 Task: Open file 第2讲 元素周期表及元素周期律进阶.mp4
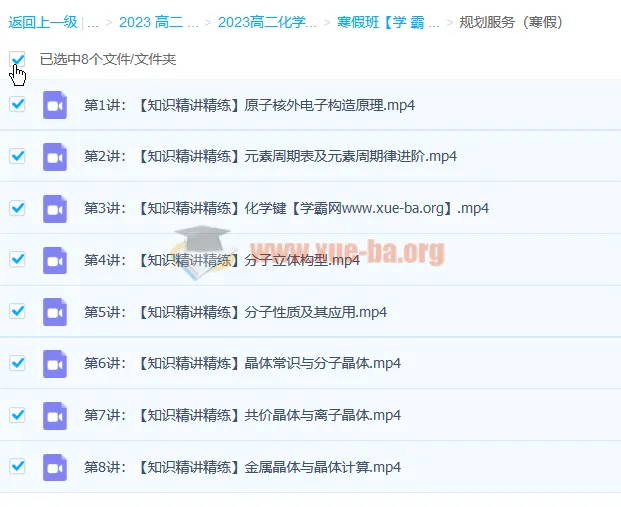click(270, 157)
